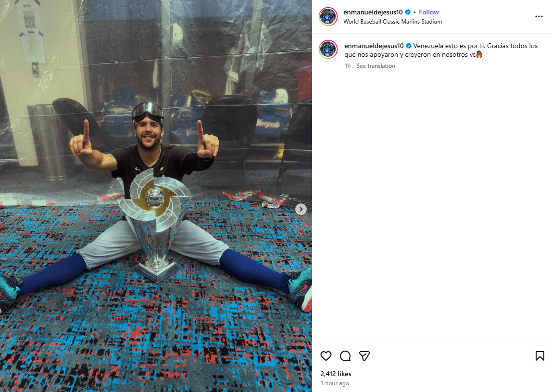Save the post with the bookmark icon
Screen dimensions: 552x392
(539, 356)
